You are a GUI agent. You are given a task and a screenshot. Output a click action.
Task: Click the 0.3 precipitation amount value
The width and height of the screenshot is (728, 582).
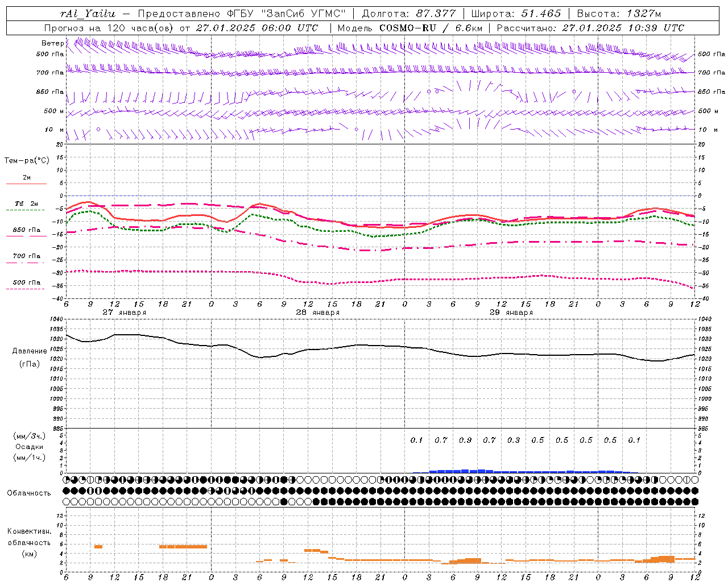(513, 440)
